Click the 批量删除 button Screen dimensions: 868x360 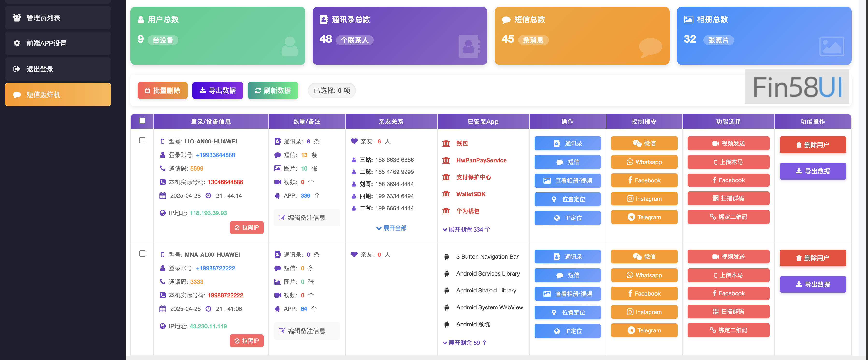pyautogui.click(x=162, y=90)
